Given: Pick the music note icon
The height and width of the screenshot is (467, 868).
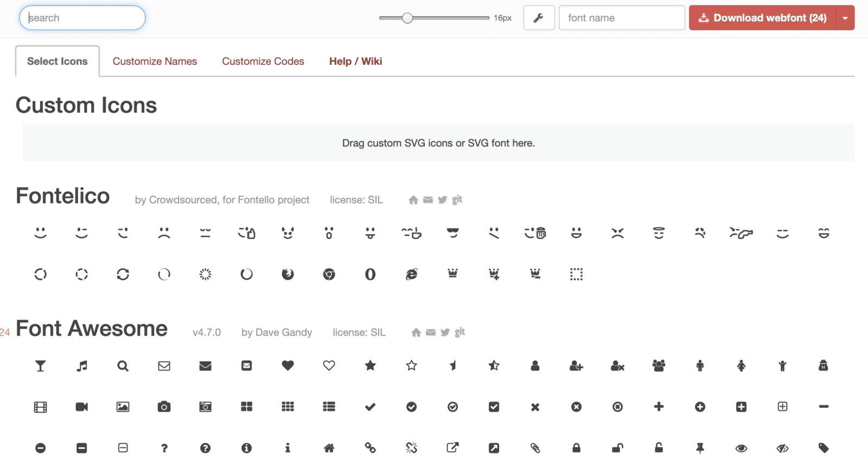Looking at the screenshot, I should click(x=82, y=366).
